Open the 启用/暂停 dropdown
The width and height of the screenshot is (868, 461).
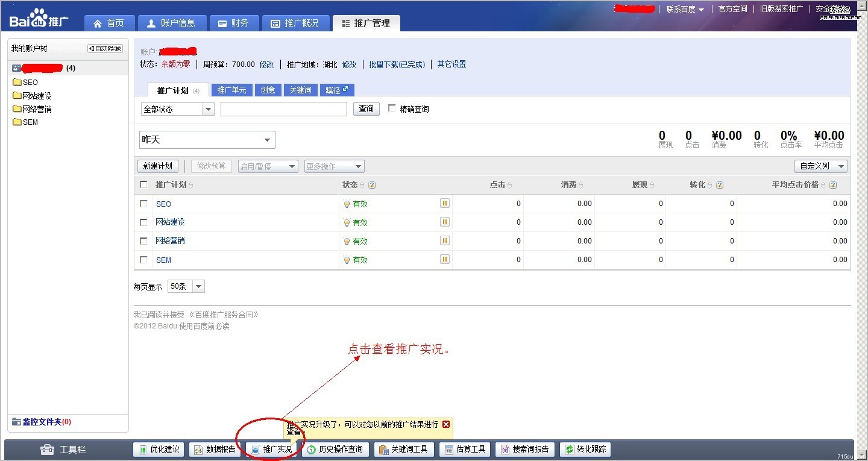coord(268,166)
